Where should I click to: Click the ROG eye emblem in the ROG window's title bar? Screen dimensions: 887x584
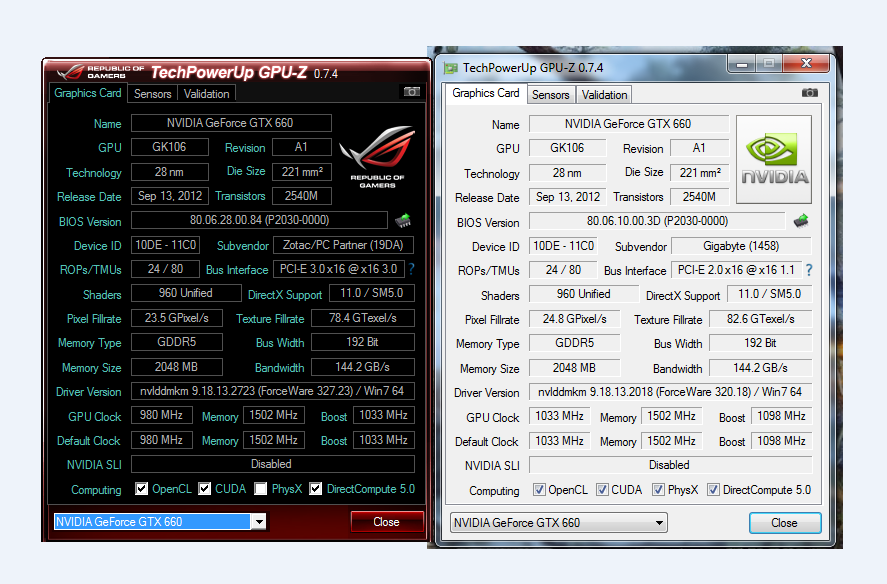tap(71, 72)
